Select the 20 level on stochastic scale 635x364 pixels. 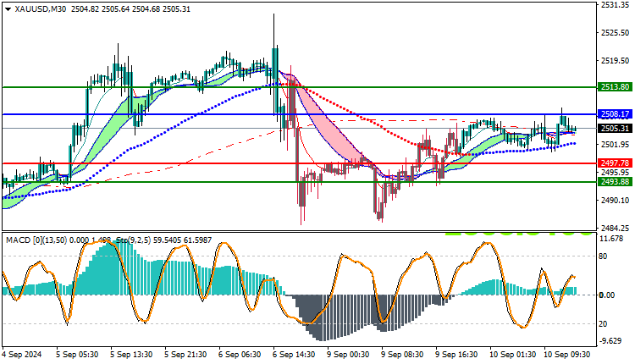pos(603,324)
